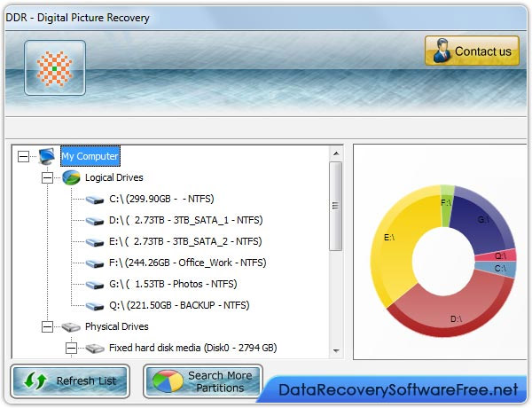Select the Physical Drives label
The height and width of the screenshot is (408, 532).
117,326
